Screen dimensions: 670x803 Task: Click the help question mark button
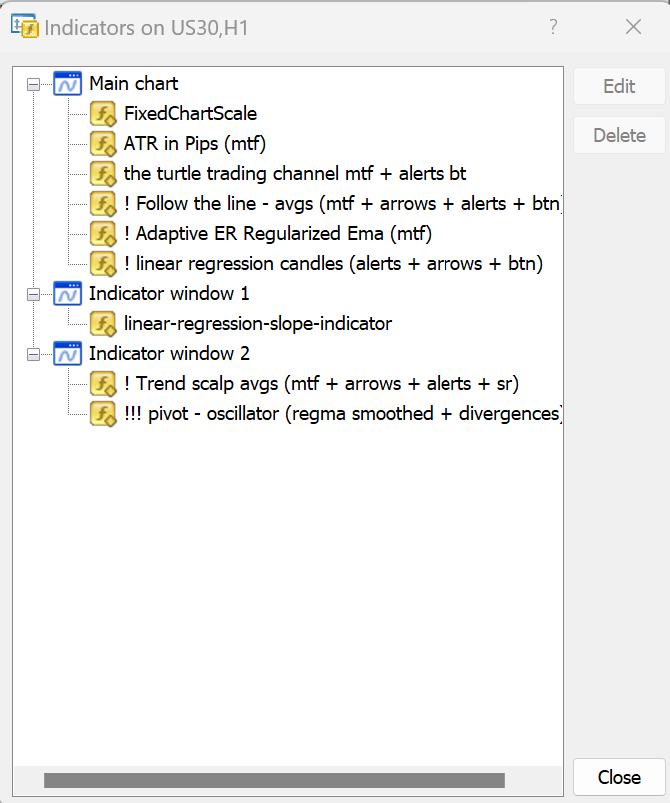pos(554,27)
